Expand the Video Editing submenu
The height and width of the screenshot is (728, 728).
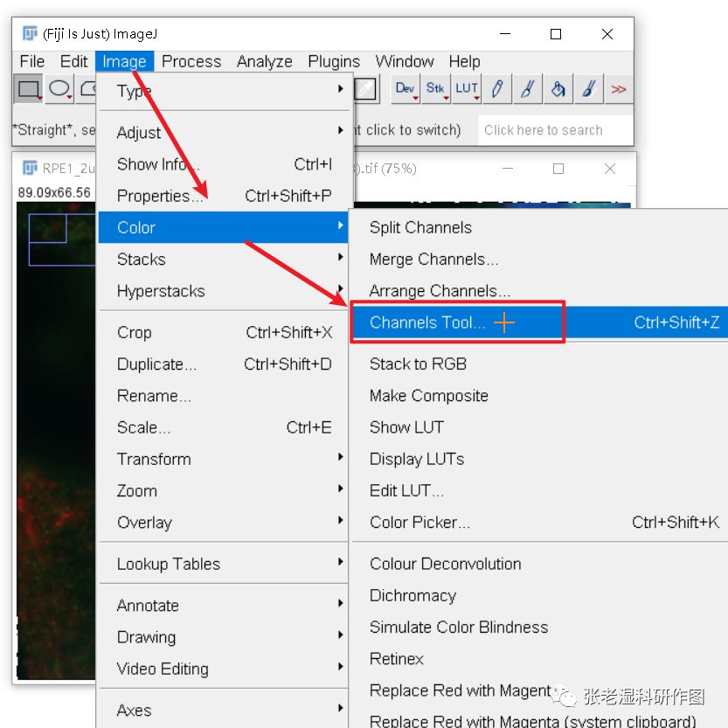(x=224, y=669)
